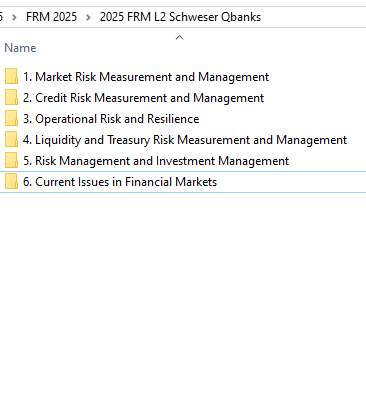Image resolution: width=366 pixels, height=399 pixels.
Task: Select the Current Issues in Financial Markets folder icon
Action: tap(11, 182)
